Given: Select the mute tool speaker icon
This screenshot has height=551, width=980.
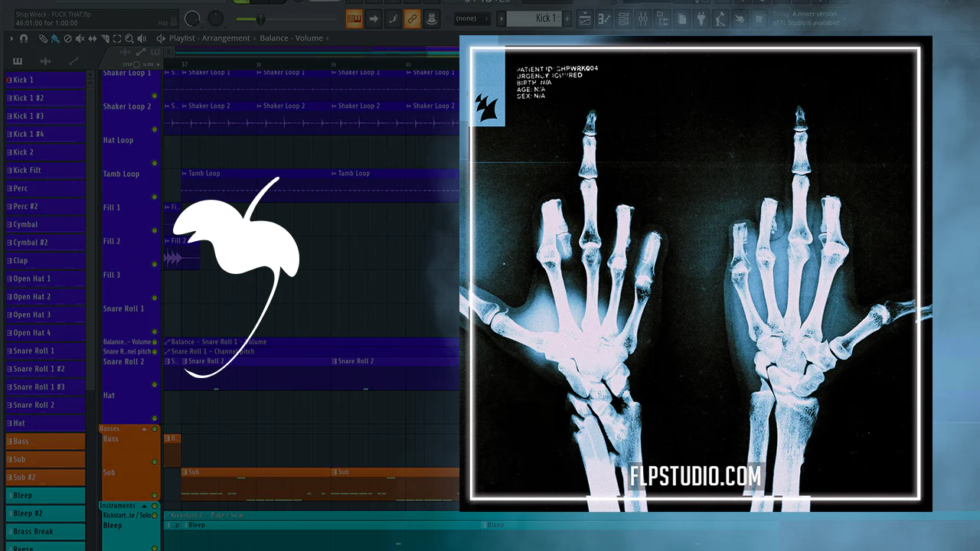Looking at the screenshot, I should click(x=80, y=38).
